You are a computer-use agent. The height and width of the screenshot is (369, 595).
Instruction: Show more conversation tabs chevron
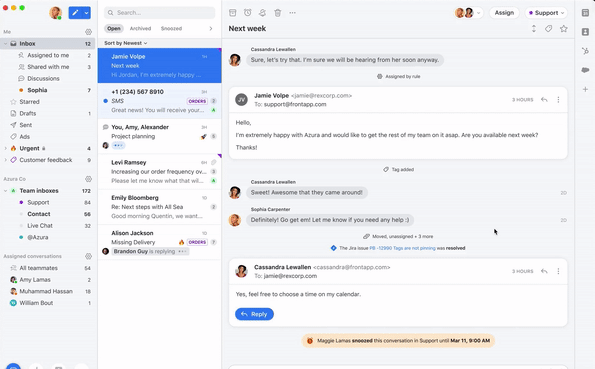click(211, 28)
